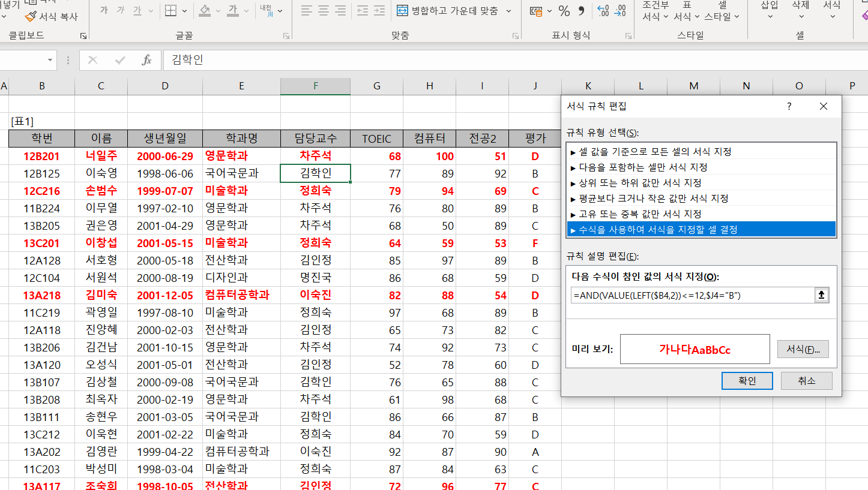Click the collapse-dialog arrow beside formula box
Screen dimensions: 868x490
822,295
